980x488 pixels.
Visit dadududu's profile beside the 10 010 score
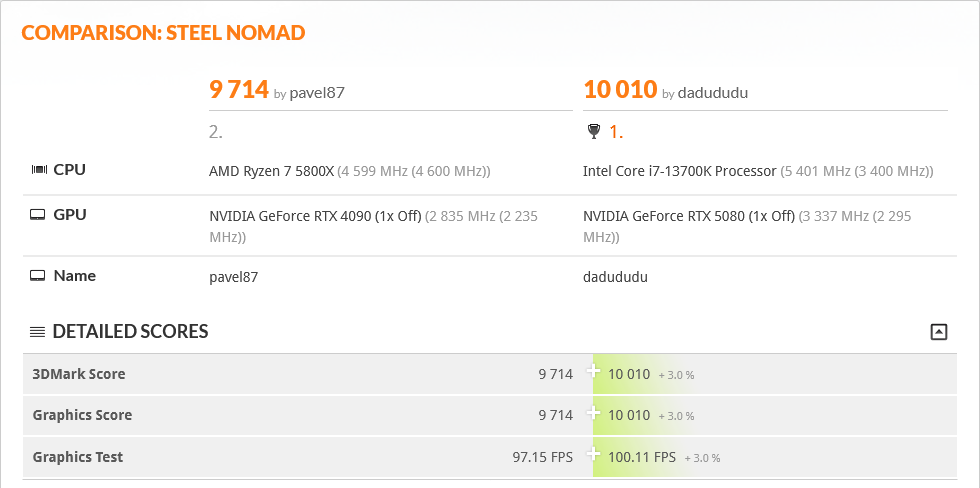[x=713, y=93]
